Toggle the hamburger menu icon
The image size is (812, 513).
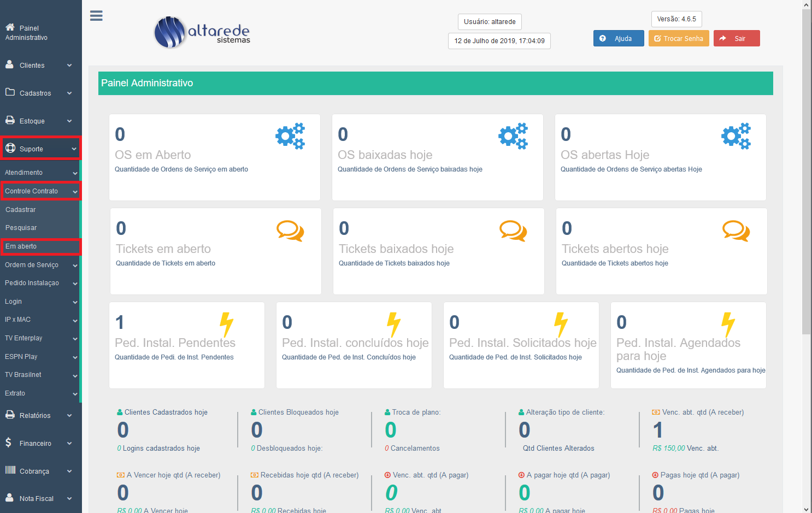coord(96,16)
